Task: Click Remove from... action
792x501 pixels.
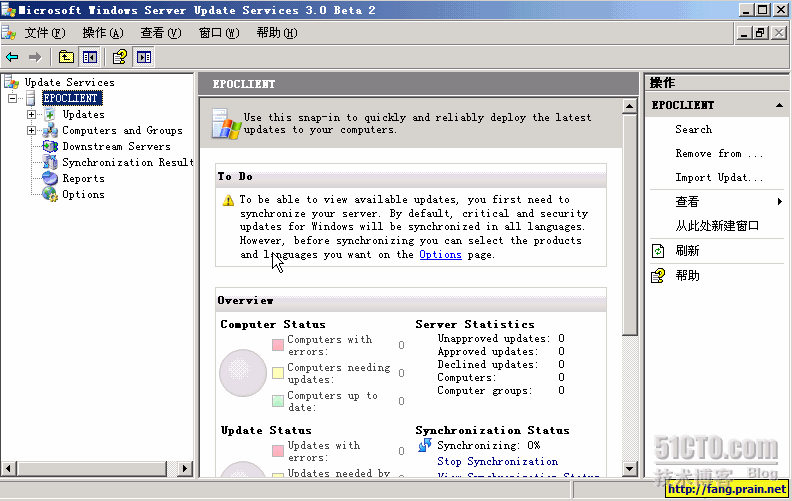Action: pyautogui.click(x=719, y=154)
